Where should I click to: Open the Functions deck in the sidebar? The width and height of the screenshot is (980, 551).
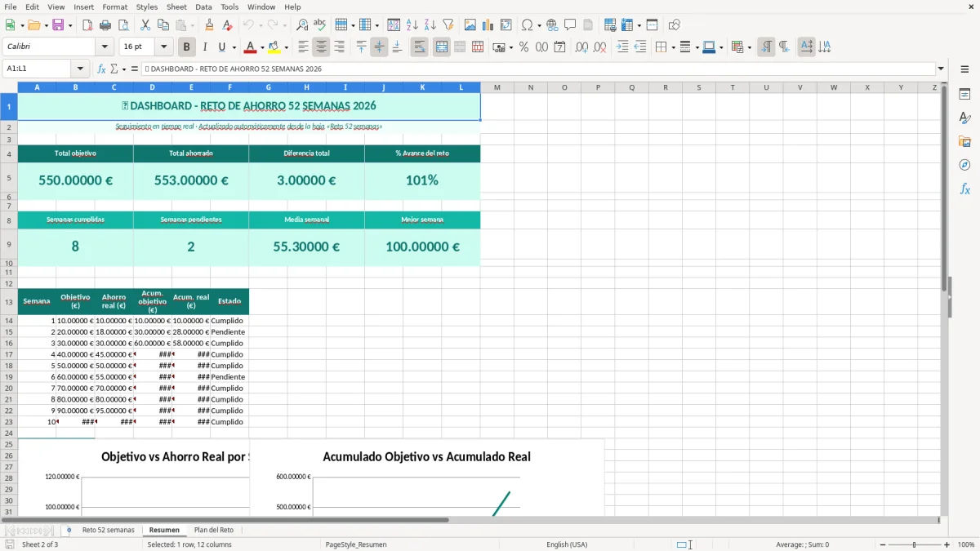pos(964,189)
